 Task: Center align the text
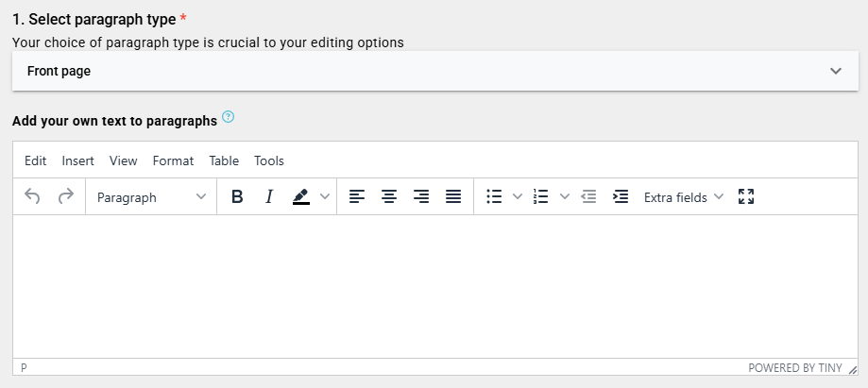click(x=388, y=196)
